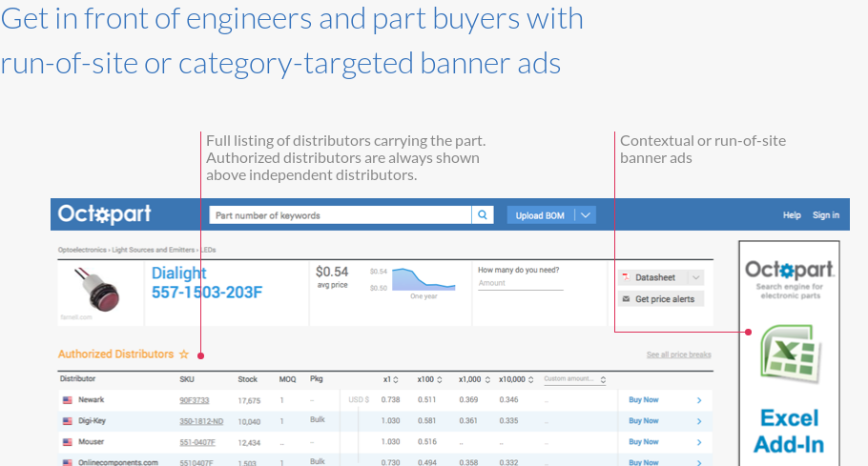
Task: Click the Newark distributor name
Action: tap(92, 399)
